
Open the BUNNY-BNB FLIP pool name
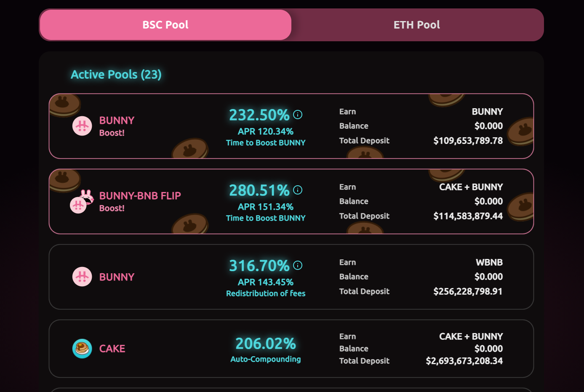click(140, 201)
